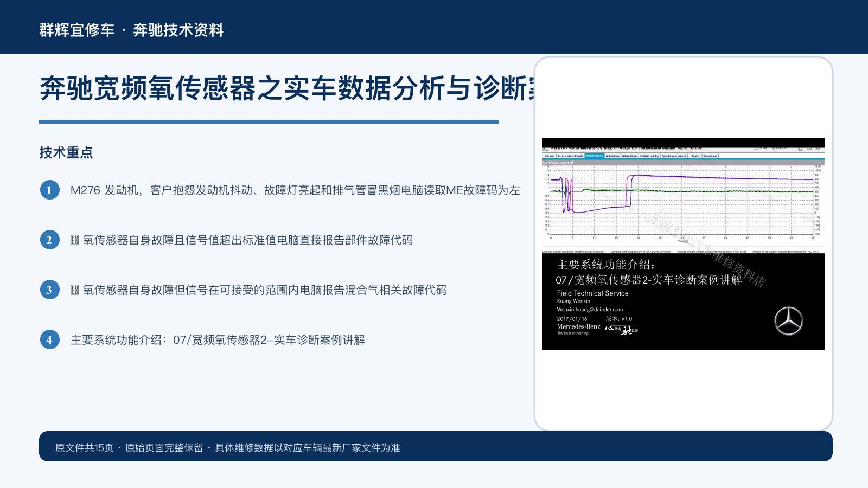The image size is (868, 488).
Task: Click the legend Voltage of left oxygen sensor downstream
Action: [x=786, y=252]
